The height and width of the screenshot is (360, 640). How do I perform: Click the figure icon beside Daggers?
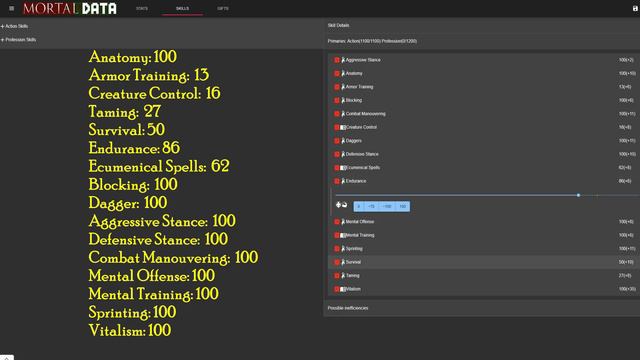pyautogui.click(x=343, y=141)
